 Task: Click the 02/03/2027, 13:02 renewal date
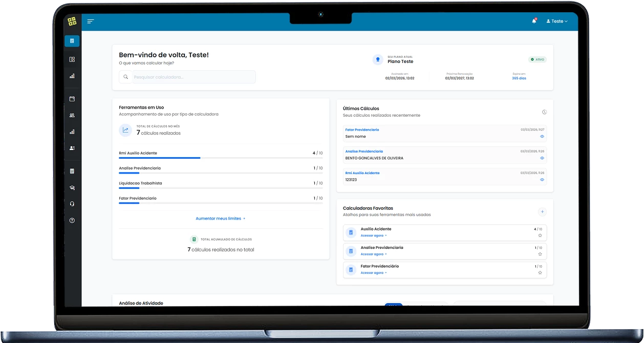tap(459, 78)
